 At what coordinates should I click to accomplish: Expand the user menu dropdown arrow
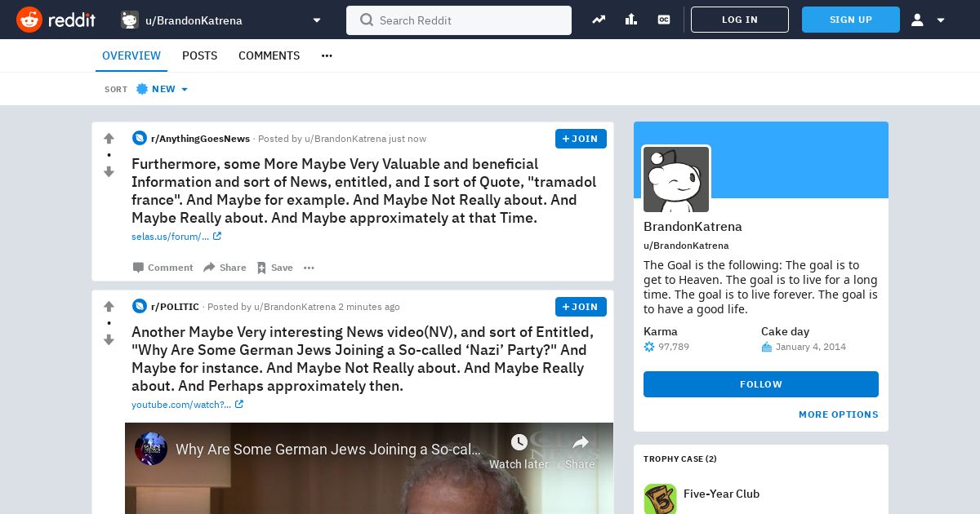(x=941, y=20)
